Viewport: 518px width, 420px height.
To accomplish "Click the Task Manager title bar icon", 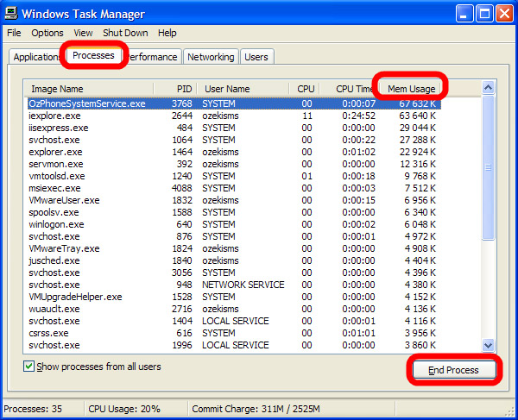I will click(11, 14).
